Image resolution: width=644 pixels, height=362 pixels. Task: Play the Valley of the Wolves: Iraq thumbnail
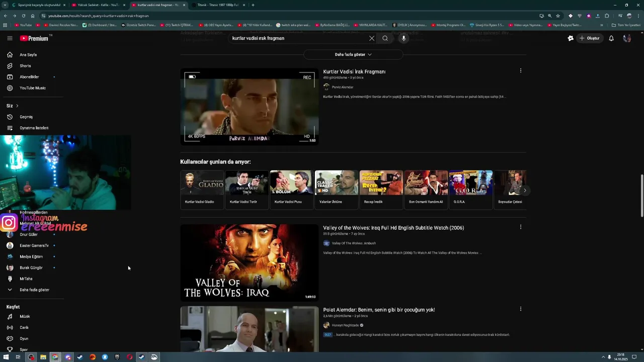[249, 262]
